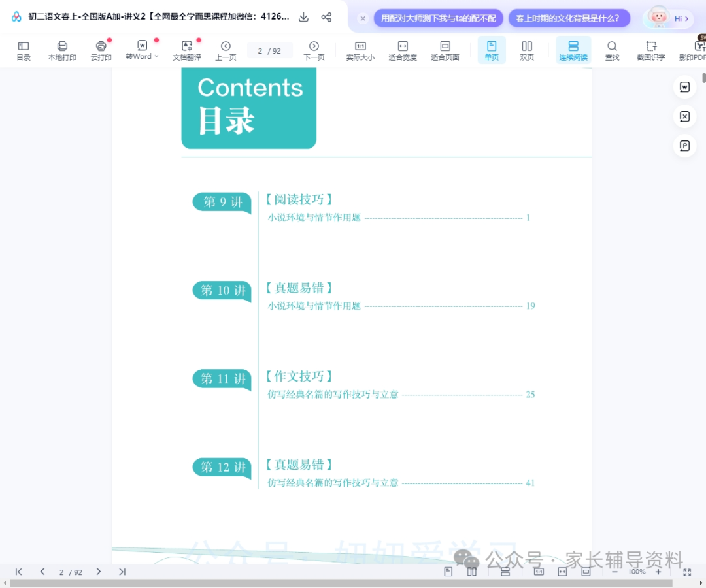Jump to the first page
The image size is (706, 588).
pyautogui.click(x=18, y=572)
